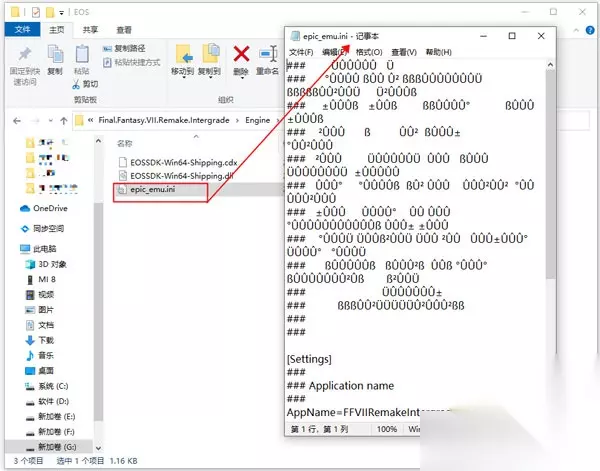Switch to the Home (主页) ribbon tab

click(57, 30)
